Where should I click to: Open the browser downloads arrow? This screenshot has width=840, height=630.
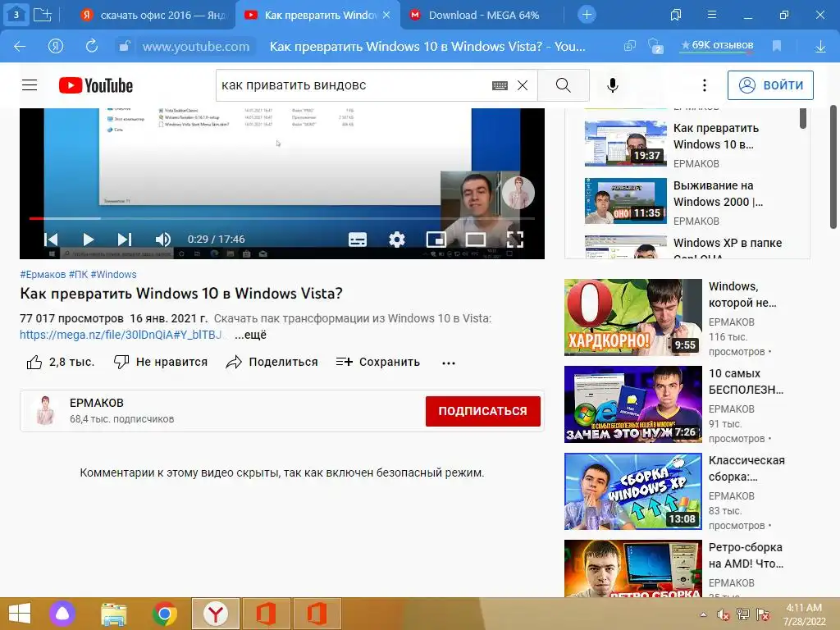820,47
